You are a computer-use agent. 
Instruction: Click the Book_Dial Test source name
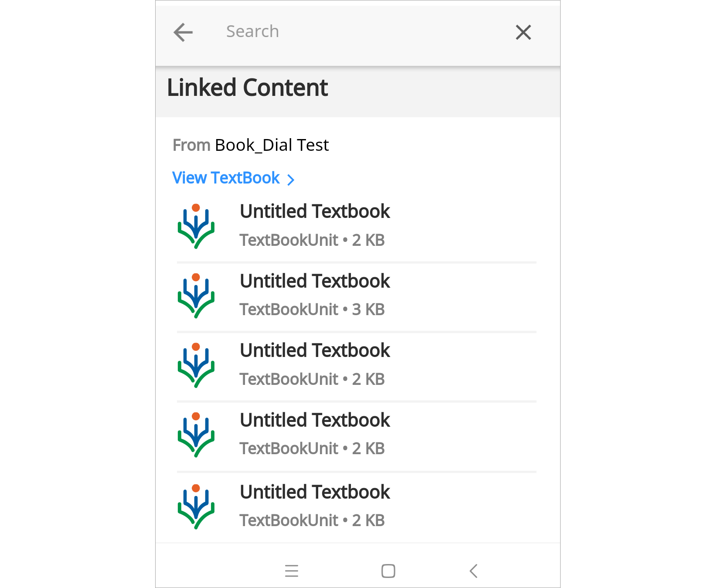pos(272,145)
